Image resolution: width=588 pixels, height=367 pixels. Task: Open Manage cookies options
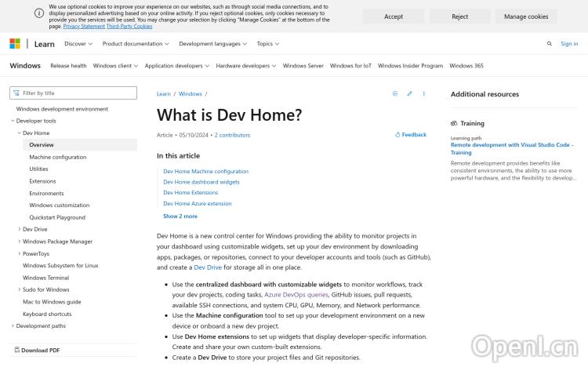click(526, 16)
